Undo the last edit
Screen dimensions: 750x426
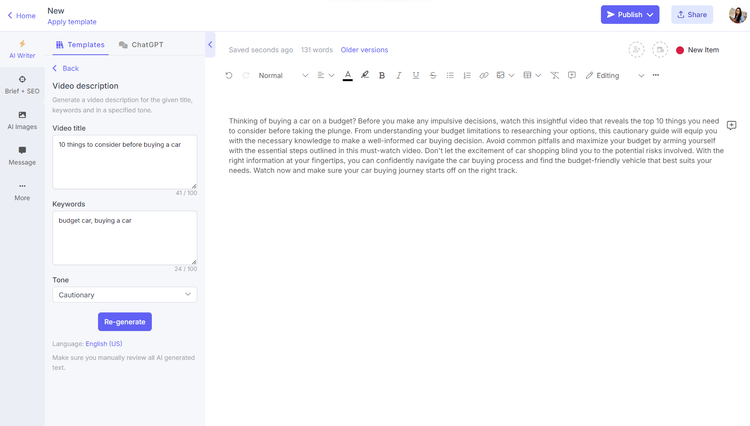pos(229,76)
